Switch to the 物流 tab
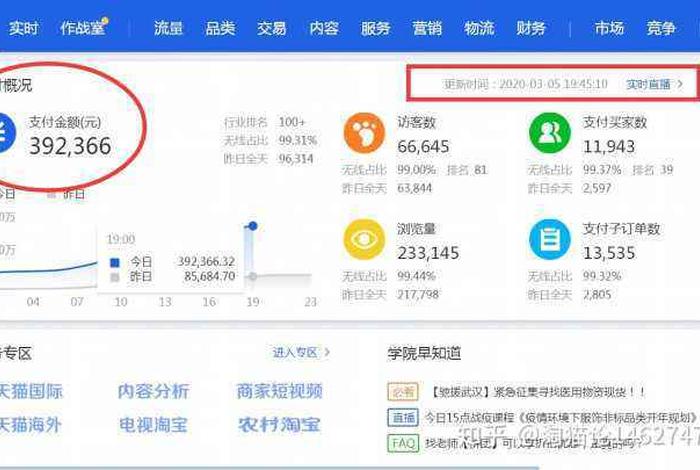The width and height of the screenshot is (700, 470). pos(479,29)
